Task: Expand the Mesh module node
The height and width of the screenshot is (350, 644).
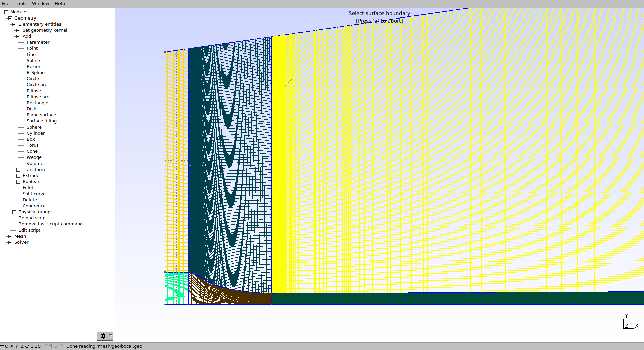Action: click(x=10, y=236)
